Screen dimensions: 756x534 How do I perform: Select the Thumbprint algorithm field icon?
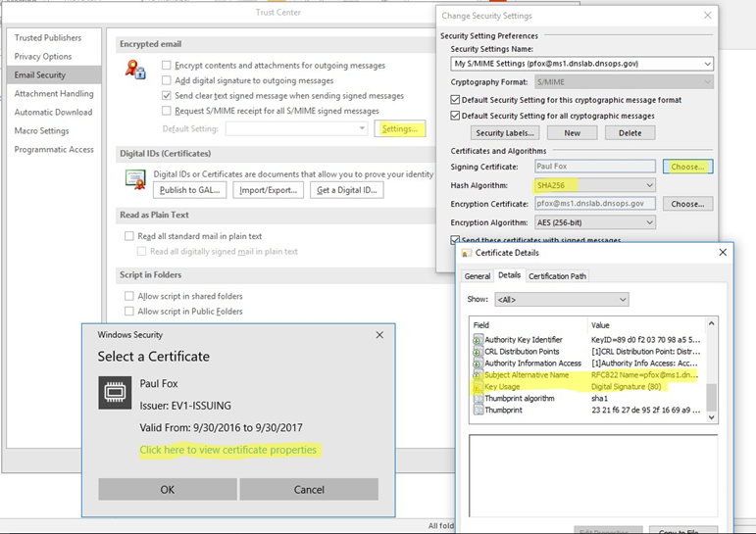point(478,399)
